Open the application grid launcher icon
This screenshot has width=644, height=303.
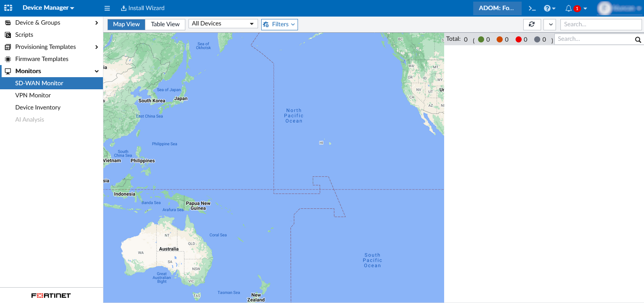8,8
